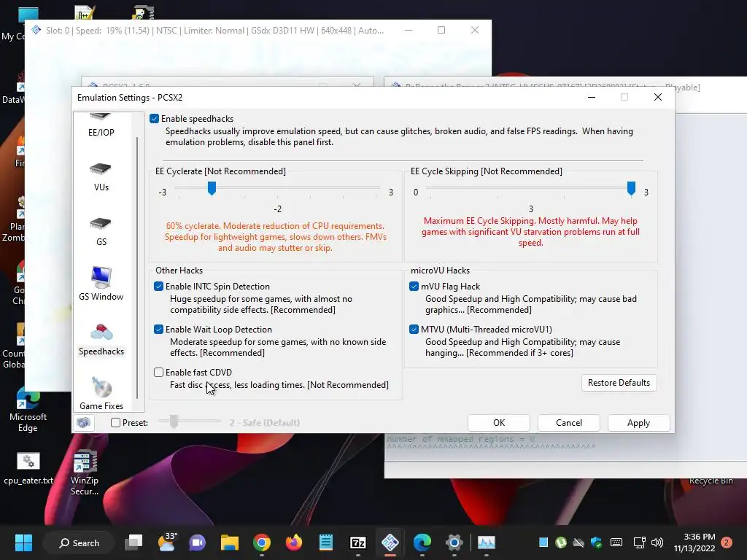This screenshot has height=560, width=747.
Task: Apply the emulation settings
Action: click(x=638, y=423)
